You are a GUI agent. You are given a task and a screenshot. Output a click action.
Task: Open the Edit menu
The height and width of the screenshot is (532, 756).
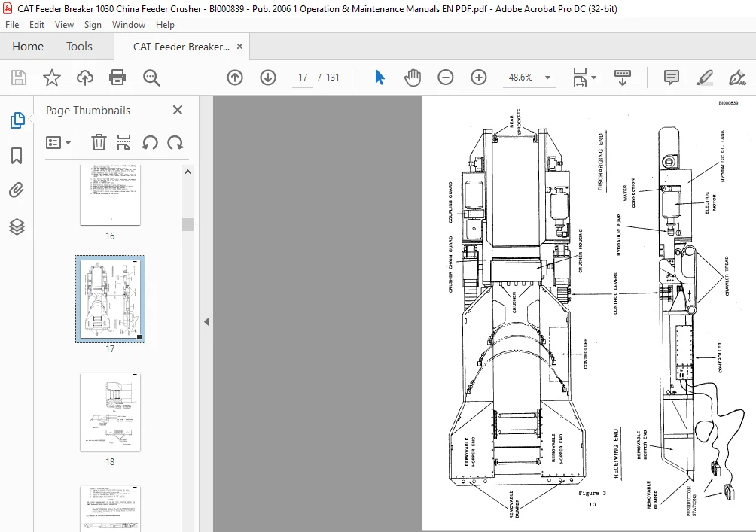37,25
